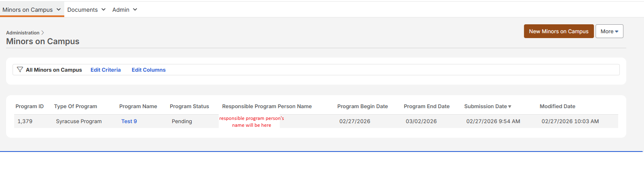Go to the Administration breadcrumb
The image size is (644, 192).
pos(23,33)
